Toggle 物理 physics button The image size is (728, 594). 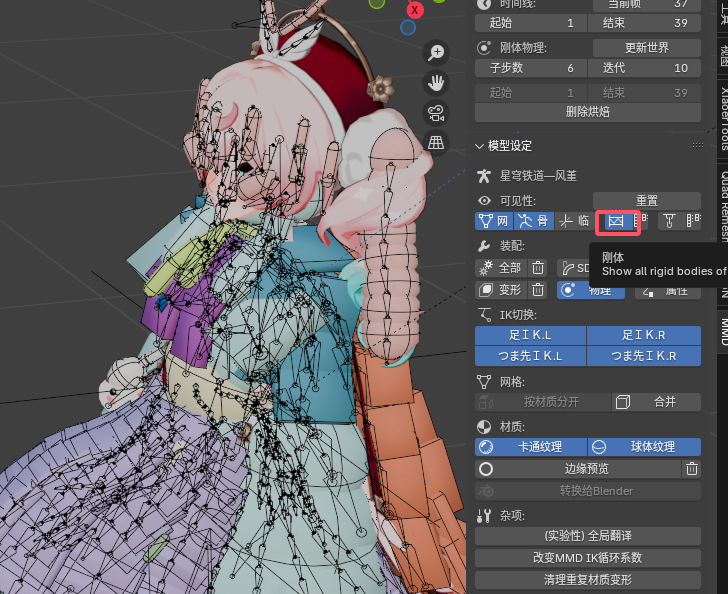[x=591, y=290]
